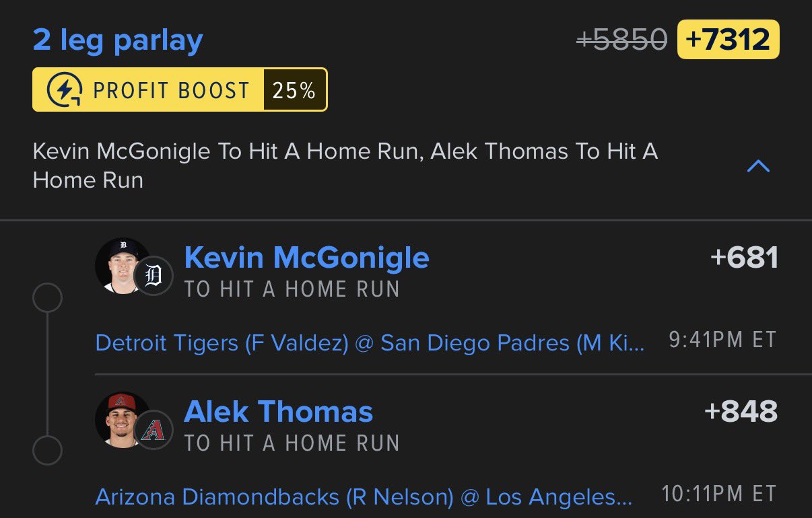Select the first leg circle marker
The image size is (812, 518).
tap(47, 298)
